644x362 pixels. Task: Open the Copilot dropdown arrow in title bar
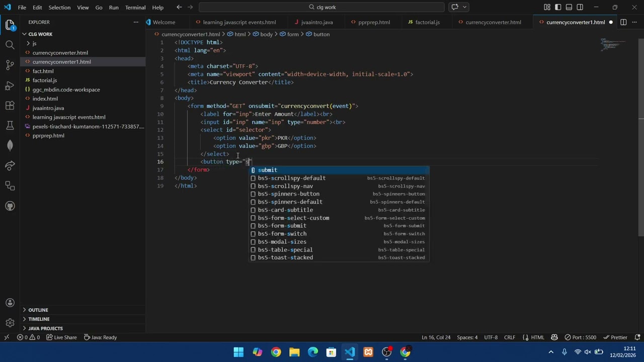[465, 7]
